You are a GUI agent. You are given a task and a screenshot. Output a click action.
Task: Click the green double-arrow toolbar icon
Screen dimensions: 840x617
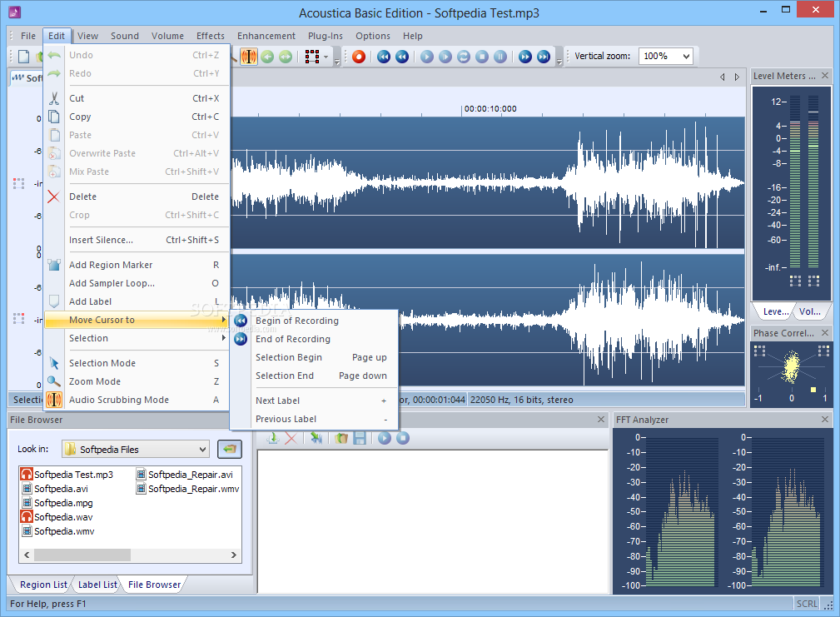[286, 57]
